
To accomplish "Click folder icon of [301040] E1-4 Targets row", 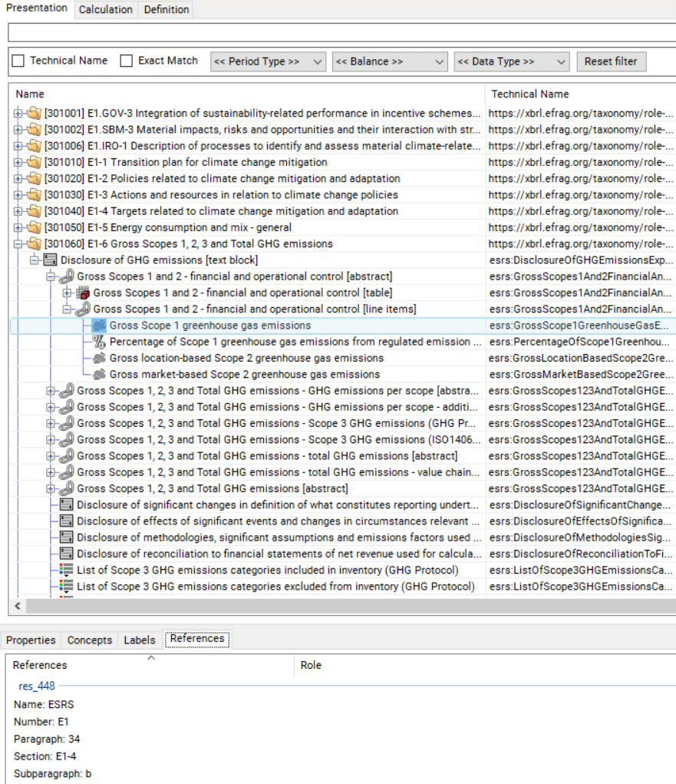I will tap(34, 211).
